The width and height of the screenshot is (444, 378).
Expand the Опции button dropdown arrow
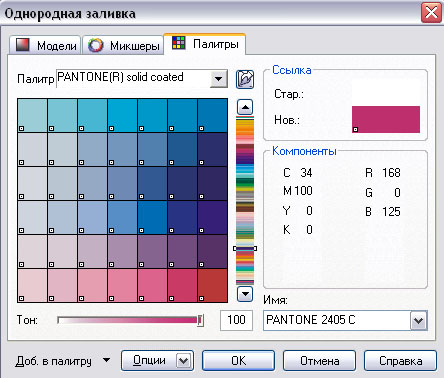click(184, 360)
